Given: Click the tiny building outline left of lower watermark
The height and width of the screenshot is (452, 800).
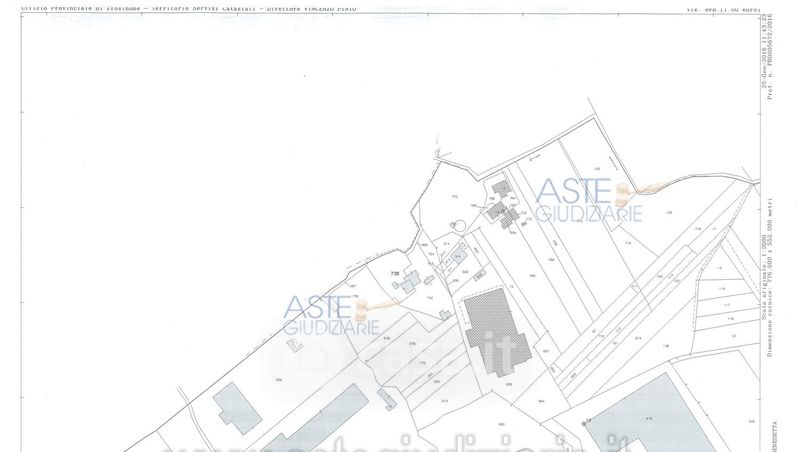Looking at the screenshot, I should 293,344.
